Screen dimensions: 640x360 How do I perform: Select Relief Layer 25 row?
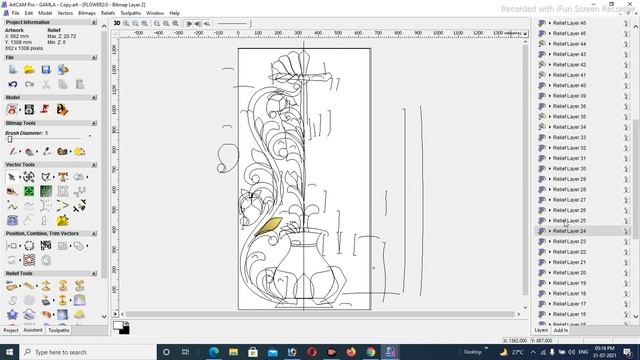pyautogui.click(x=582, y=220)
